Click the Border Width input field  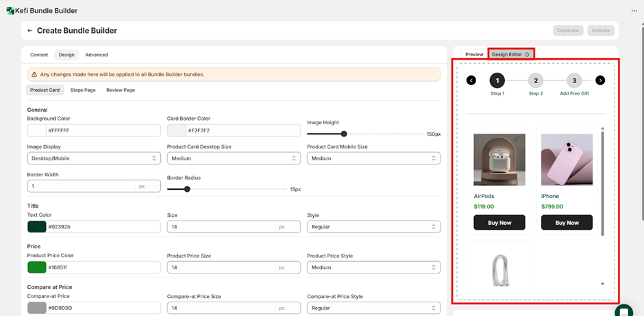(81, 186)
